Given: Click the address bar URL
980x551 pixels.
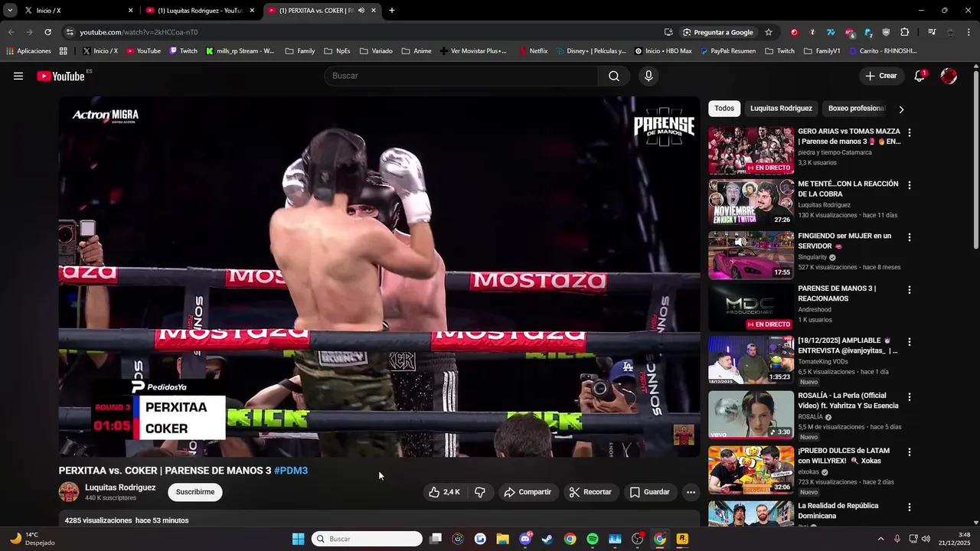Looking at the screenshot, I should (x=139, y=32).
